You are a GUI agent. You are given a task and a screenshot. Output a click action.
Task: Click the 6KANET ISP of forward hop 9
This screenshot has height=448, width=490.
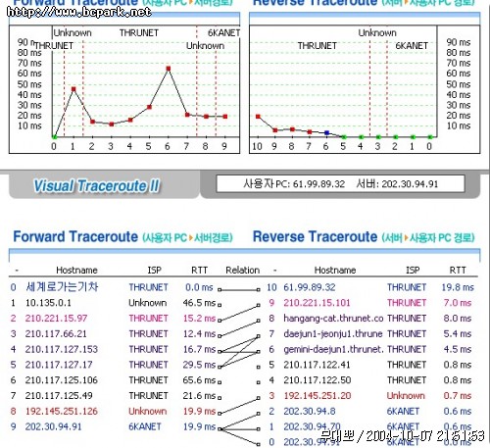[145, 426]
